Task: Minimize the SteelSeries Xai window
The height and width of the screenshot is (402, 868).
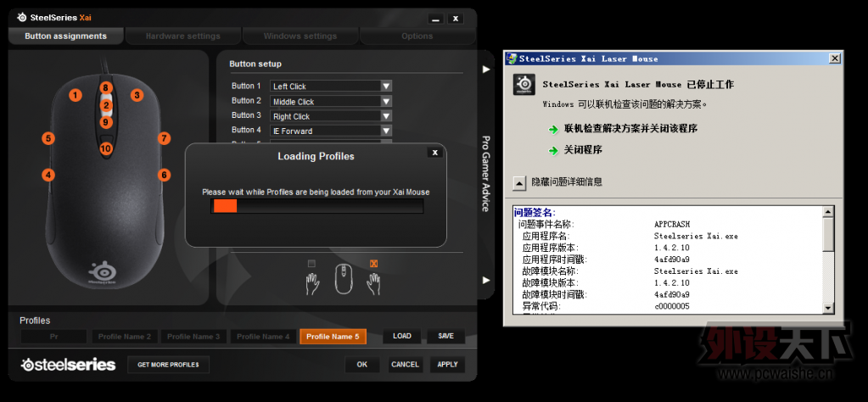Action: [436, 19]
